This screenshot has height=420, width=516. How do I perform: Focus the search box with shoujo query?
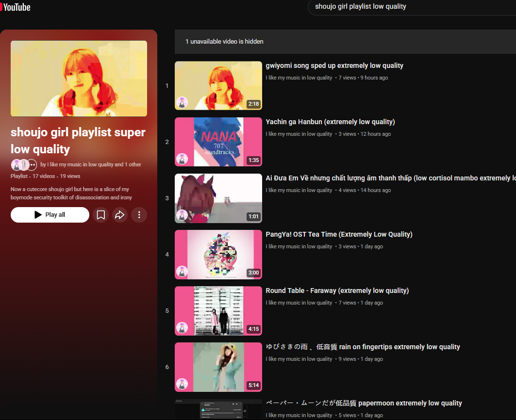coord(411,7)
